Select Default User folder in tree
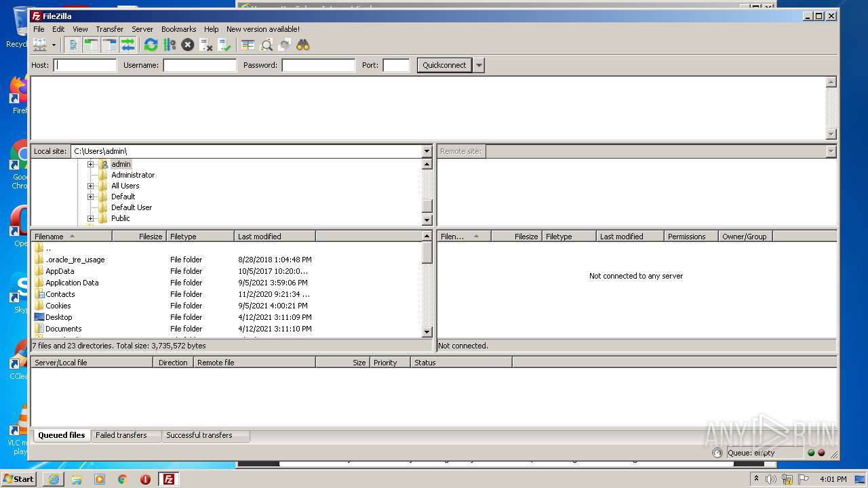The height and width of the screenshot is (488, 868). pos(132,207)
